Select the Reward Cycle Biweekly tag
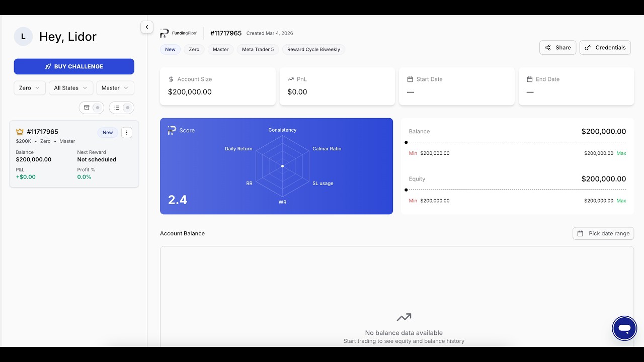The height and width of the screenshot is (362, 644). (x=313, y=49)
